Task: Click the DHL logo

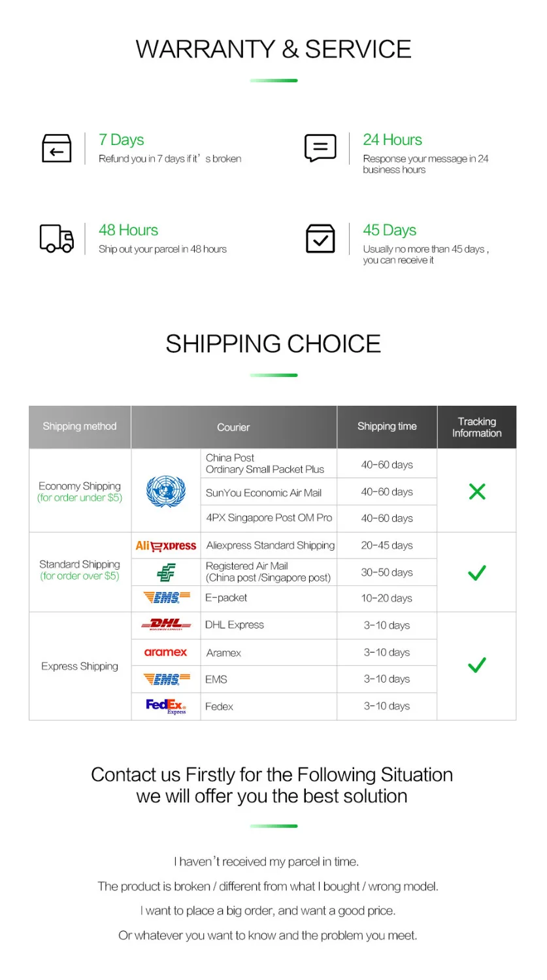Action: pyautogui.click(x=166, y=625)
